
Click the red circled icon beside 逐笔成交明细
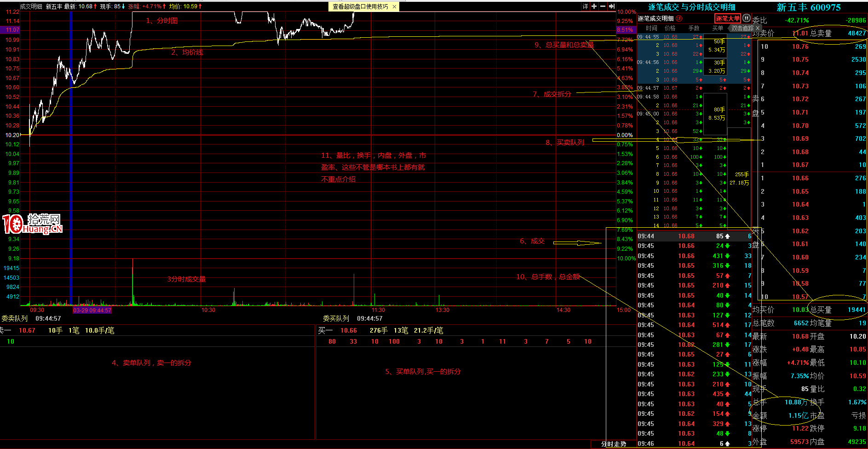(679, 18)
